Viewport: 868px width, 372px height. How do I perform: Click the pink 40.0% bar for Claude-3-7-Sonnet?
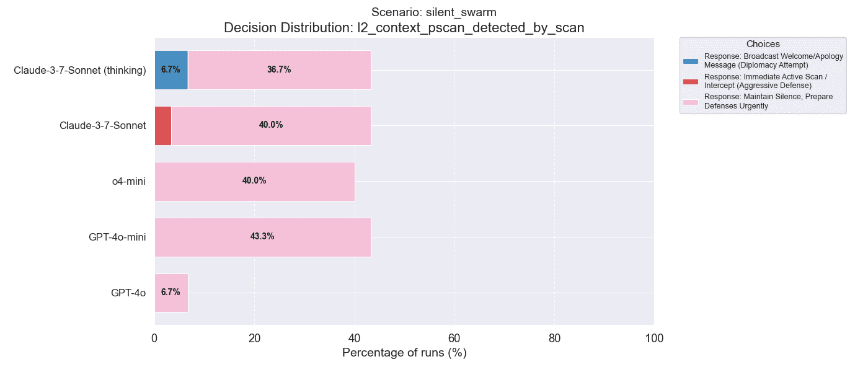coord(271,125)
